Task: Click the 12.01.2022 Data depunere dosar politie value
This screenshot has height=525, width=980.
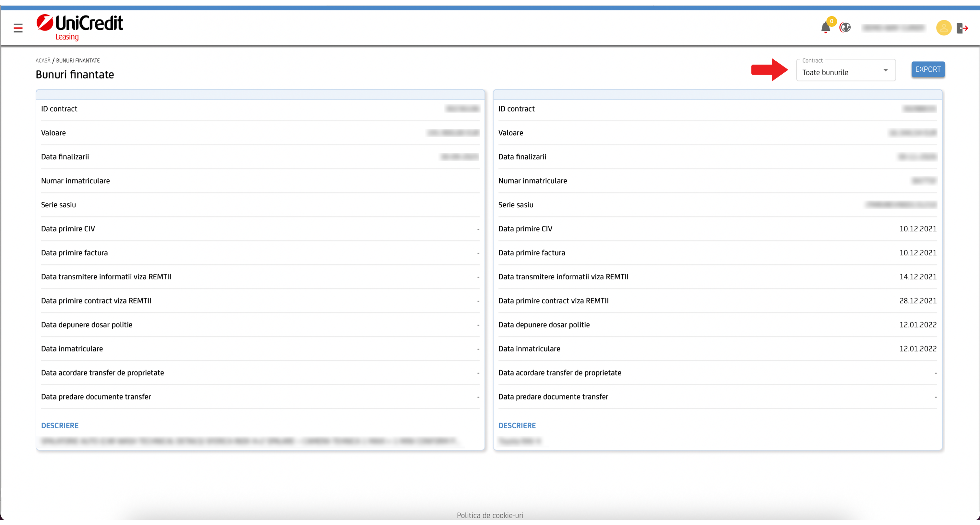Action: tap(918, 324)
